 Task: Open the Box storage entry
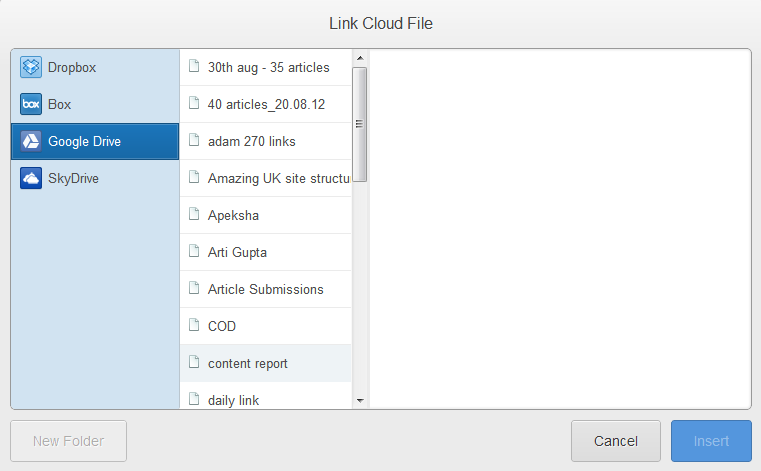coord(60,105)
